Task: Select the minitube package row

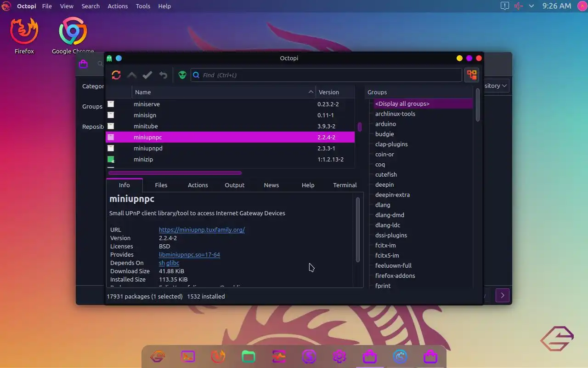Action: 230,126
